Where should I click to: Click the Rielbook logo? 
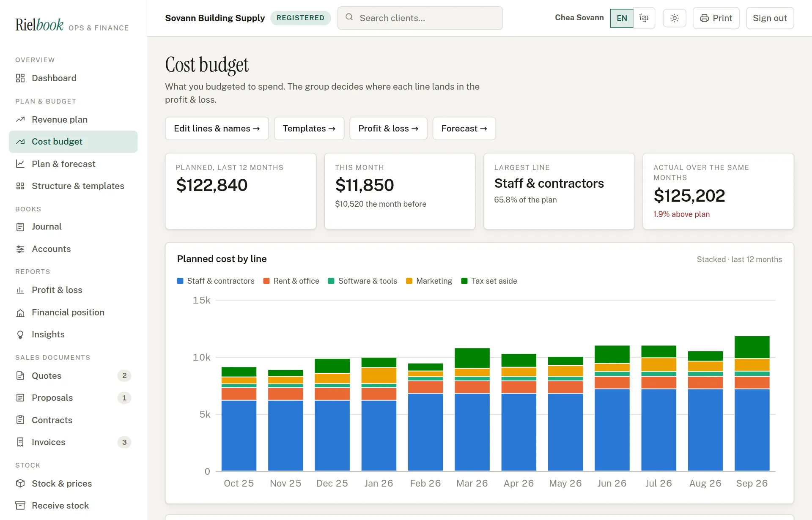pos(39,25)
